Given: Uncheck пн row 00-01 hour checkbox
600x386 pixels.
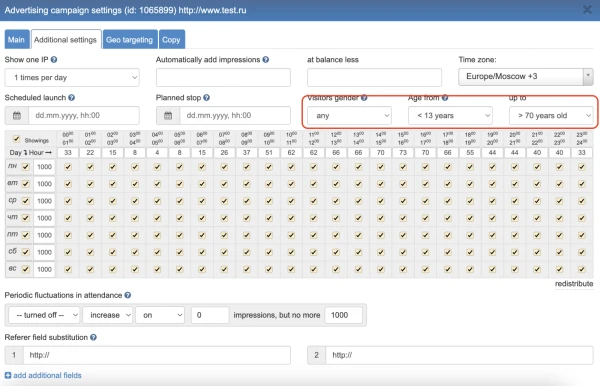Looking at the screenshot, I should coord(68,167).
